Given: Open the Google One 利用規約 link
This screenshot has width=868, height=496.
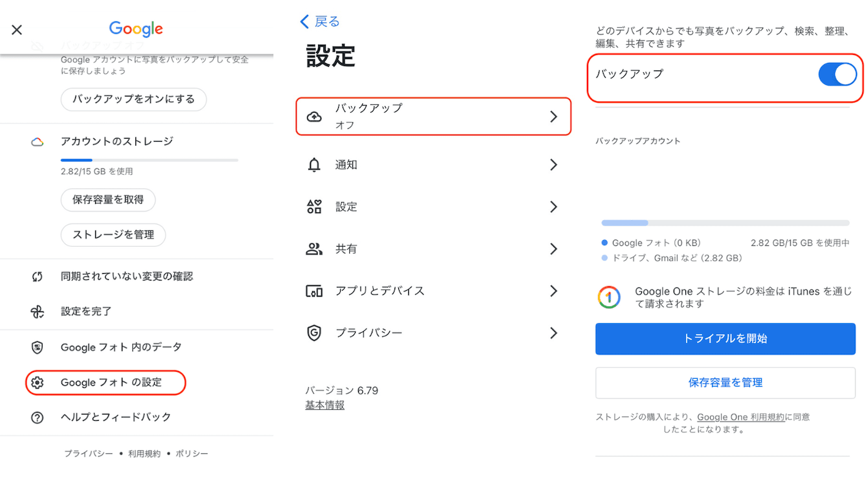Looking at the screenshot, I should pos(741,418).
